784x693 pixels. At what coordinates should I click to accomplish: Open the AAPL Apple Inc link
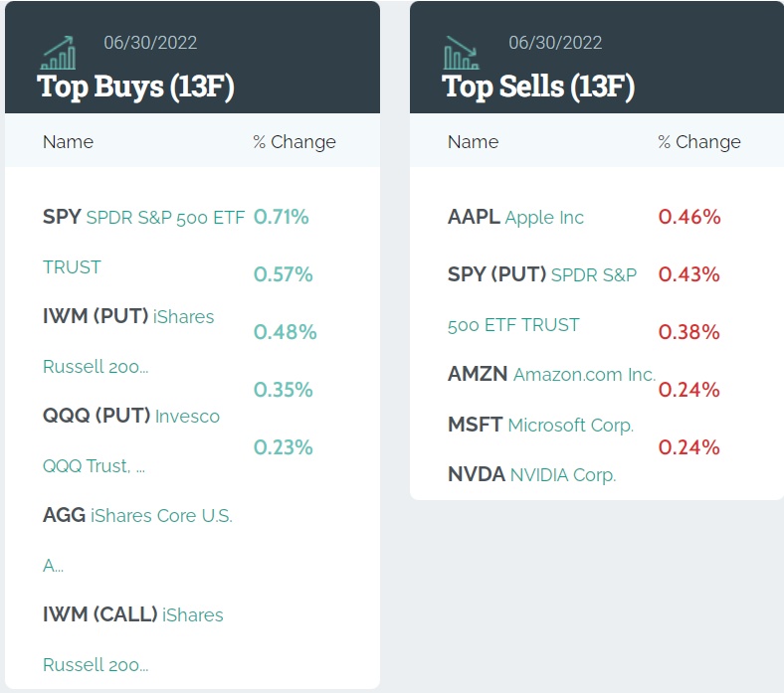515,218
